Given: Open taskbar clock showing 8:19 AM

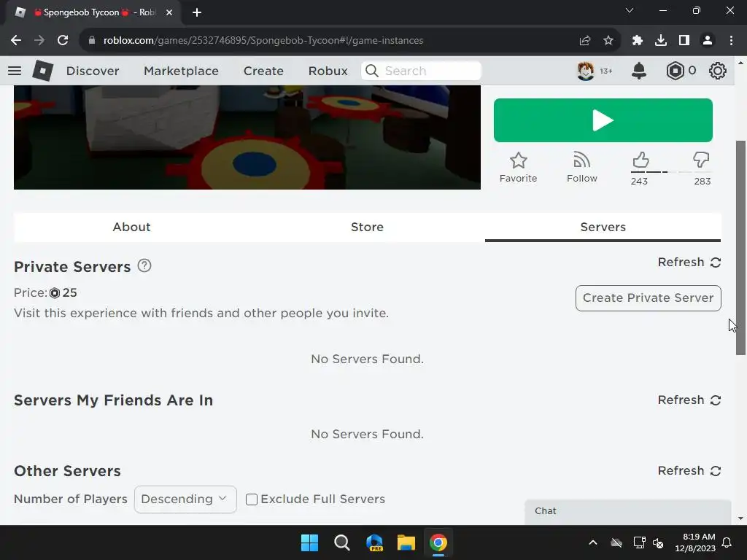Looking at the screenshot, I should coord(695,542).
